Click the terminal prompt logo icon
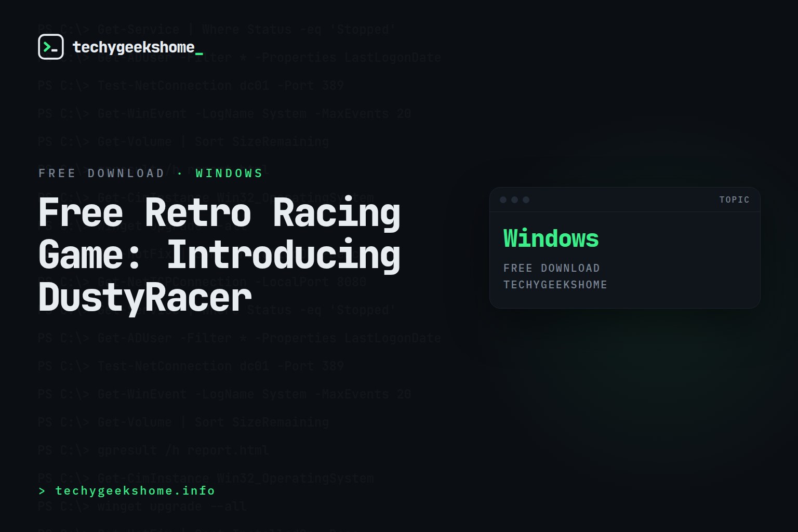Screen dimensions: 798x532 pos(51,47)
